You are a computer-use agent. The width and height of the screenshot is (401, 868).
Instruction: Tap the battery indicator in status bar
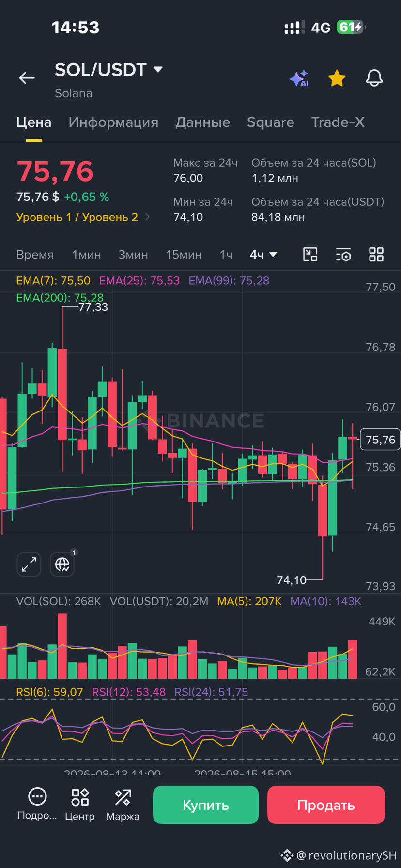pyautogui.click(x=351, y=27)
